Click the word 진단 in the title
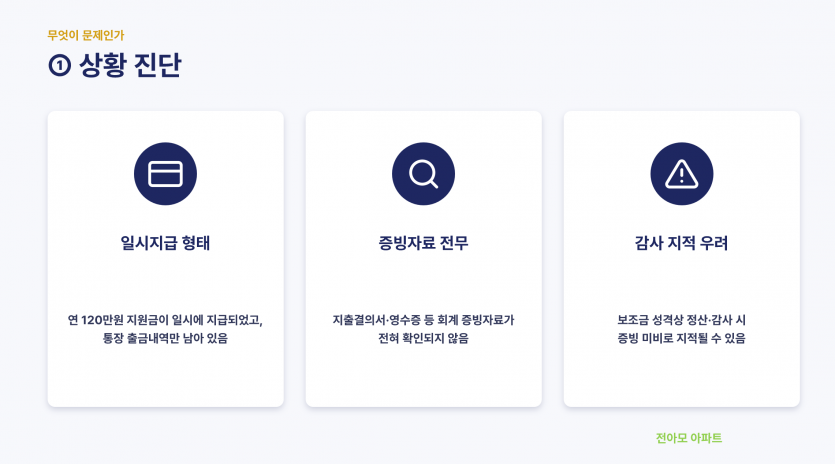This screenshot has width=835, height=464. (x=157, y=66)
